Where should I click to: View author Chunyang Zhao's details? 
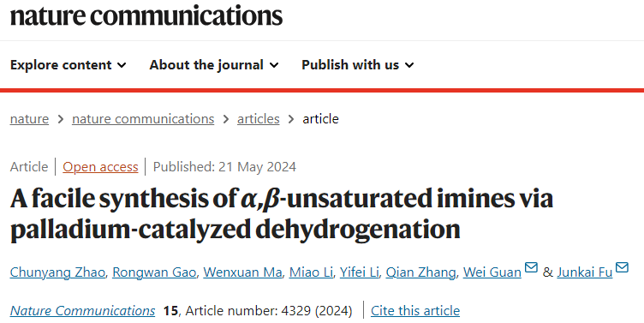coord(57,272)
